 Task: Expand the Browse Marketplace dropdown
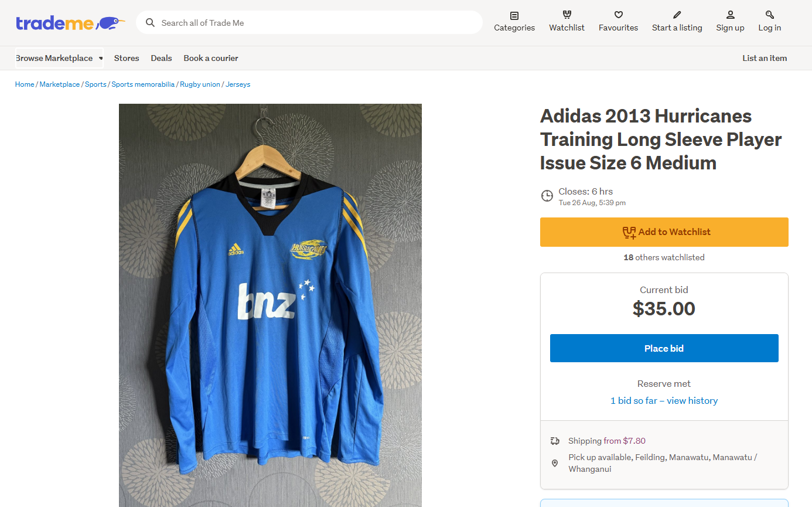[59, 58]
